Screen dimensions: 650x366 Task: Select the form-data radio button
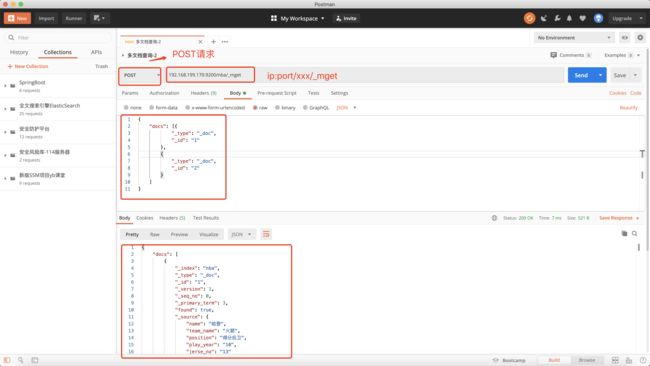pyautogui.click(x=151, y=108)
